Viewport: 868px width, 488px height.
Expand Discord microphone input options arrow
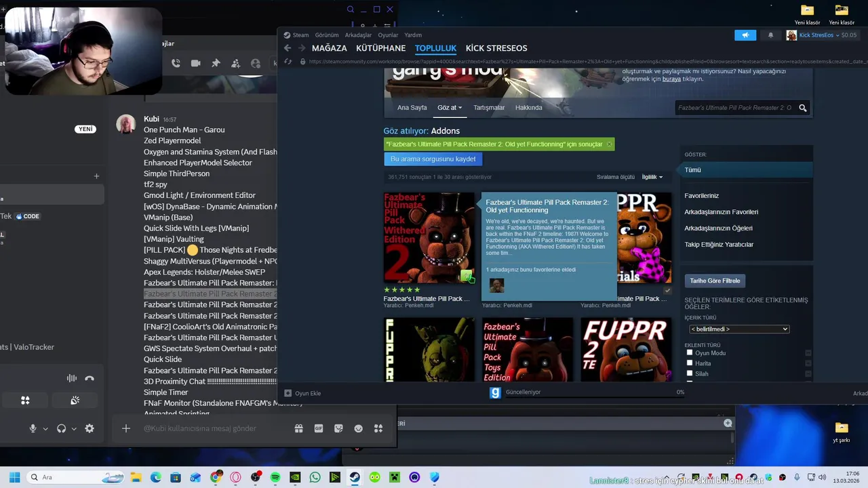45,429
